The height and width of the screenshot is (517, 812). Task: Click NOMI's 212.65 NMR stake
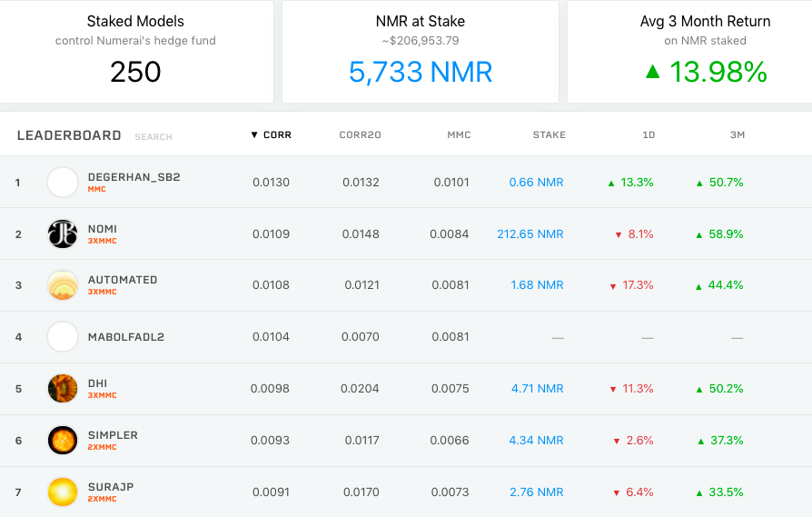tap(530, 234)
